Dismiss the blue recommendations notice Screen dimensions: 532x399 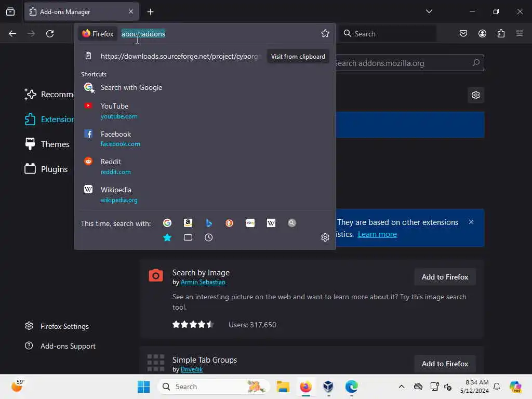click(471, 222)
